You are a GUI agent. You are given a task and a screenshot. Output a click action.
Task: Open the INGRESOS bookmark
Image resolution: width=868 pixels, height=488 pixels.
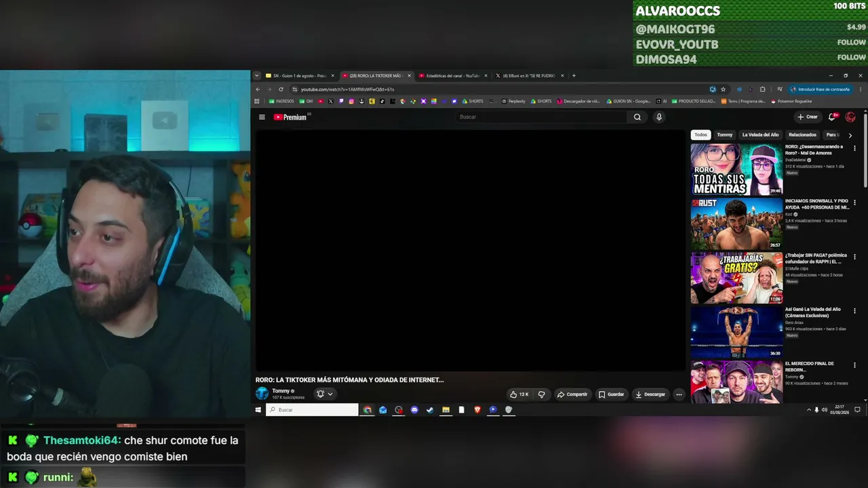coord(282,102)
